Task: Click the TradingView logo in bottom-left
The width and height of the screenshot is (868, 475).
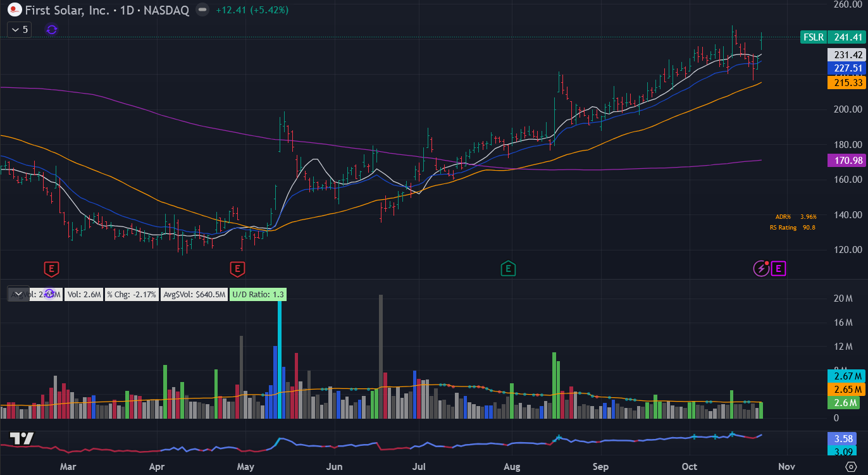Action: click(x=21, y=439)
